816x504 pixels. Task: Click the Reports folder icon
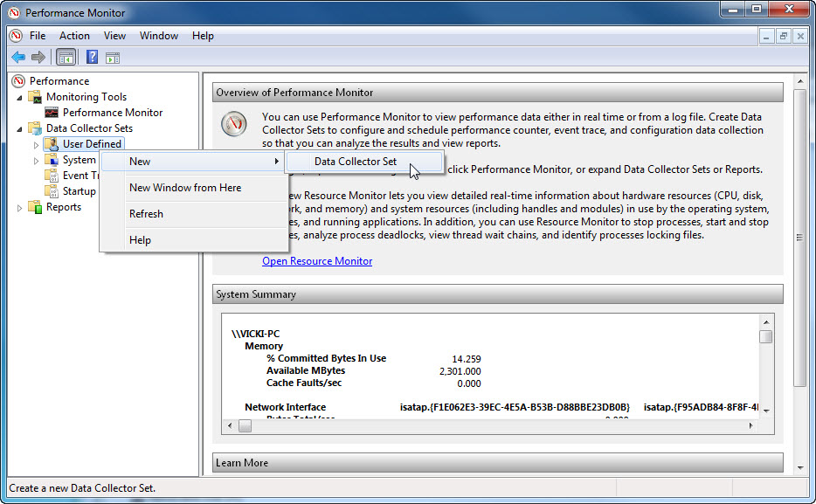(x=35, y=206)
